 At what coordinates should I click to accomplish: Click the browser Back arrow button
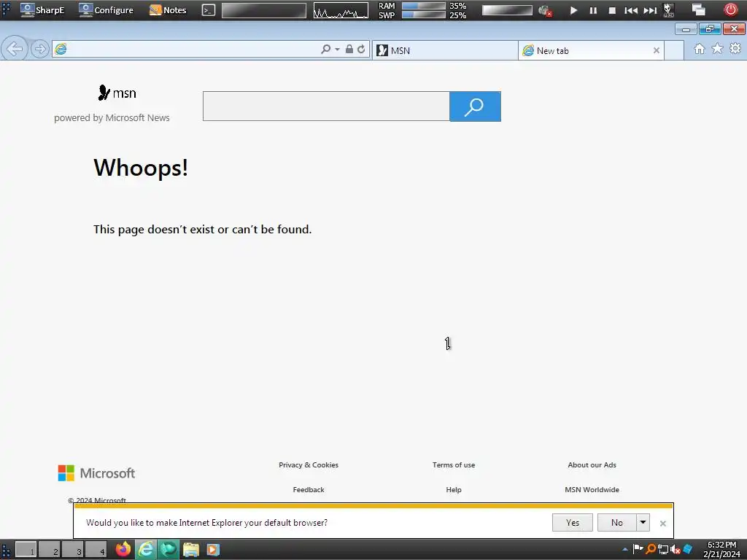14,49
